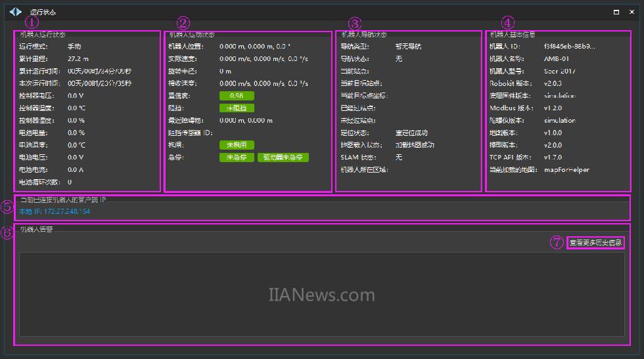Click the 驱动器未急停 driver status badge
The image size is (644, 359).
pyautogui.click(x=283, y=158)
